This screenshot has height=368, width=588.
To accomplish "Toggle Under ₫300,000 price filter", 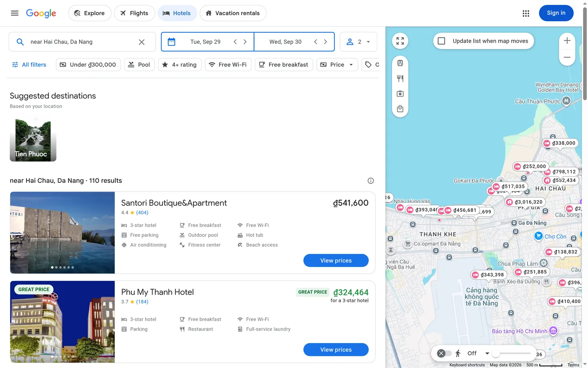I will 88,65.
